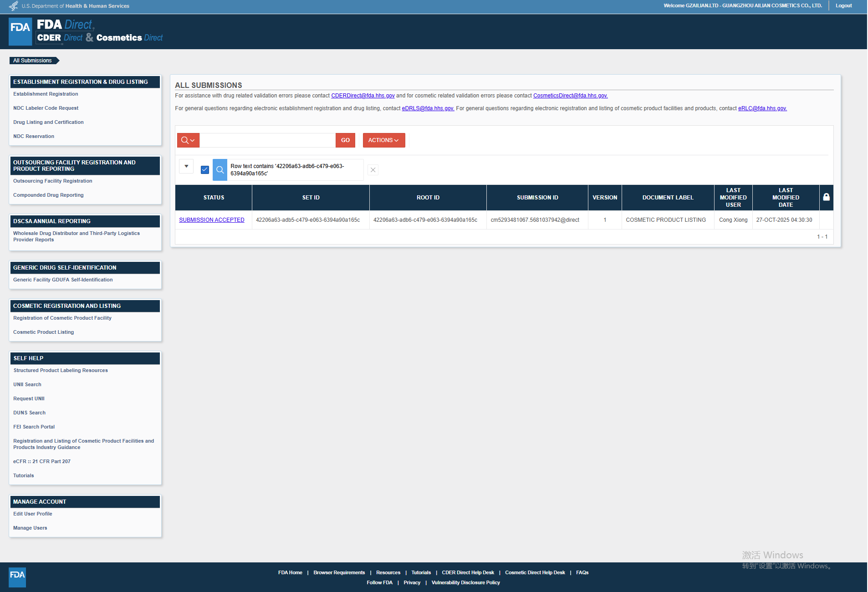The width and height of the screenshot is (868, 592).
Task: Click the Logout link
Action: [843, 6]
